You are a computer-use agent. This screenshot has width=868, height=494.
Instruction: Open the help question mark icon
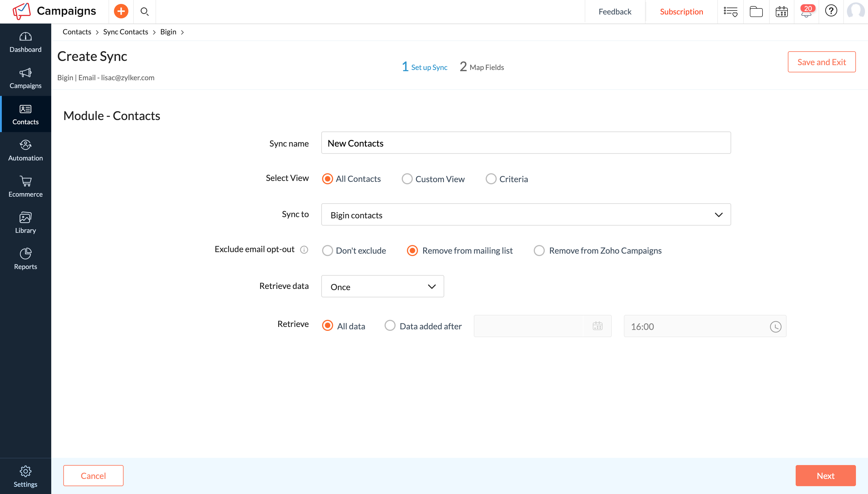click(831, 11)
